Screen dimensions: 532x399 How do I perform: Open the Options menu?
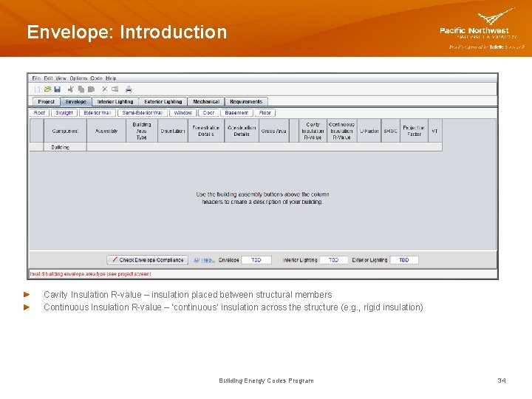click(79, 78)
